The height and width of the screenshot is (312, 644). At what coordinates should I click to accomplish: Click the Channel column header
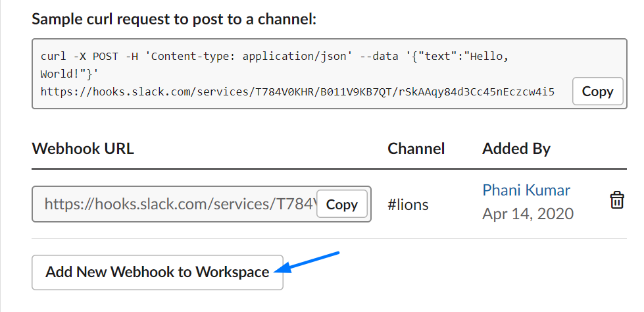click(x=416, y=148)
